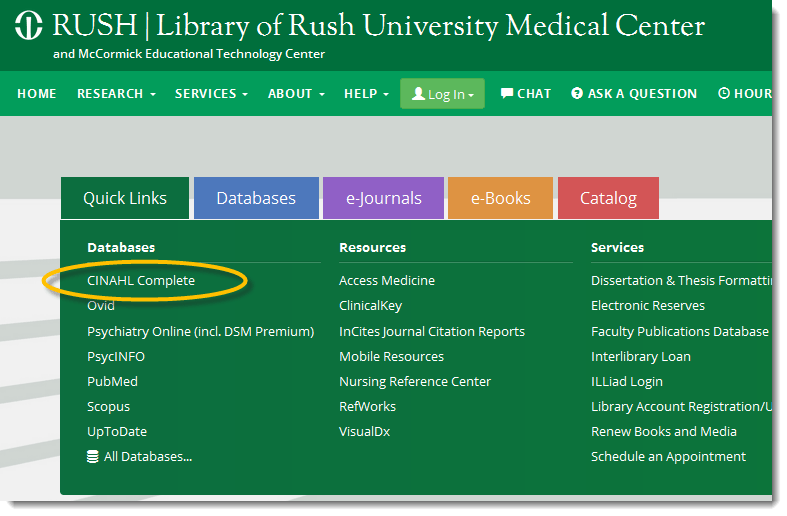Select the Quick Links tab
The image size is (787, 516).
tap(125, 198)
